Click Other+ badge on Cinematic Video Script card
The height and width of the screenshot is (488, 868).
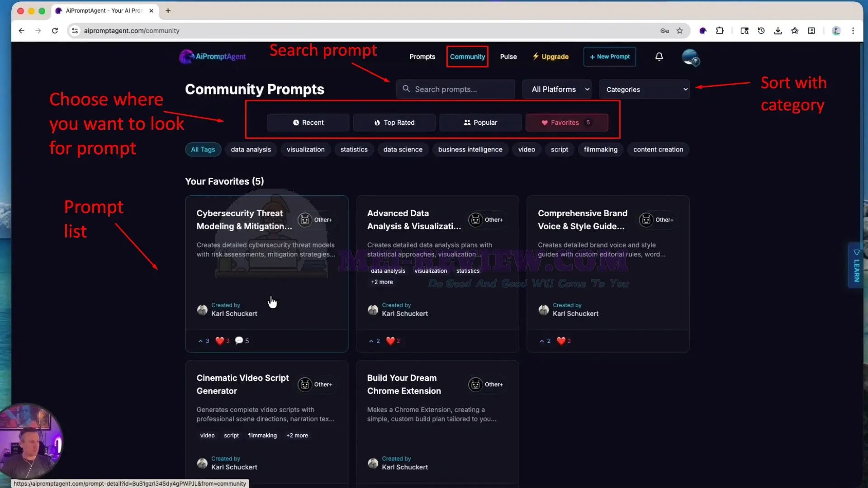(316, 384)
